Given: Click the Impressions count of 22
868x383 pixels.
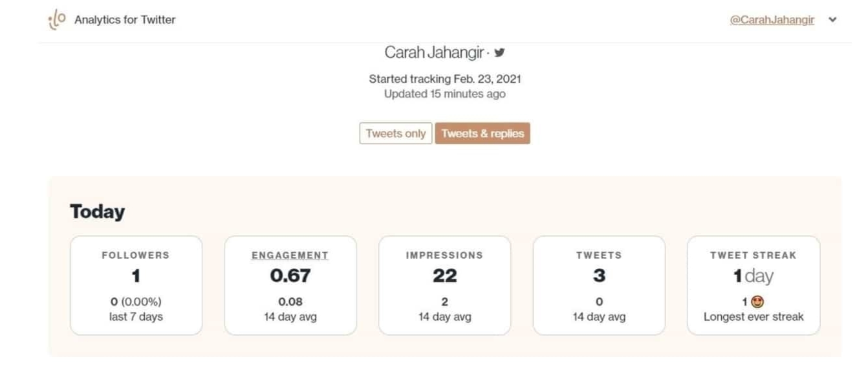Looking at the screenshot, I should pos(444,276).
